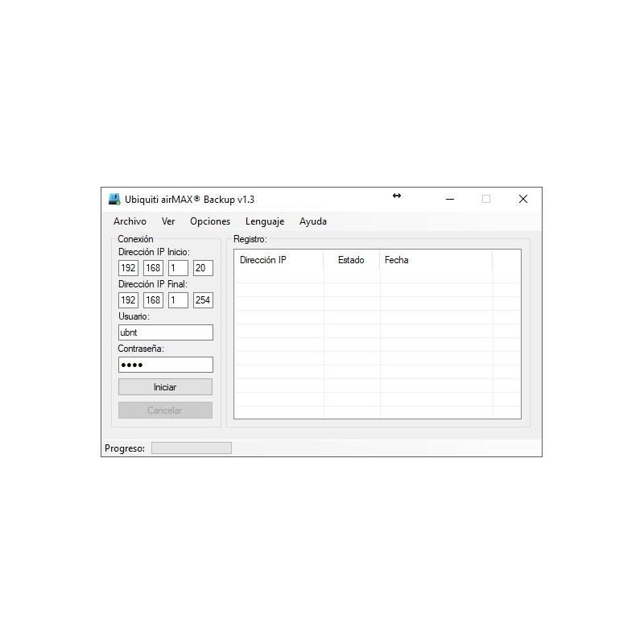Click the 'Progreso:' status label
644x644 pixels.
pos(125,448)
